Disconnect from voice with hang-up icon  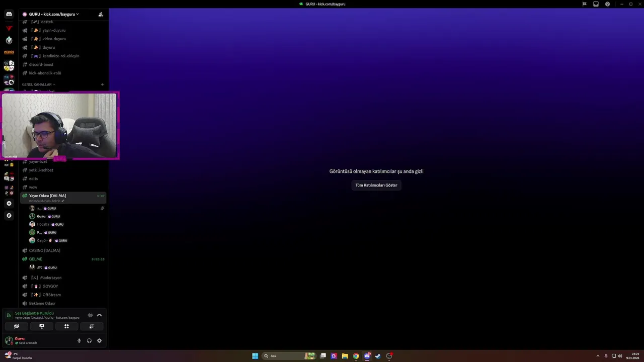tap(99, 315)
